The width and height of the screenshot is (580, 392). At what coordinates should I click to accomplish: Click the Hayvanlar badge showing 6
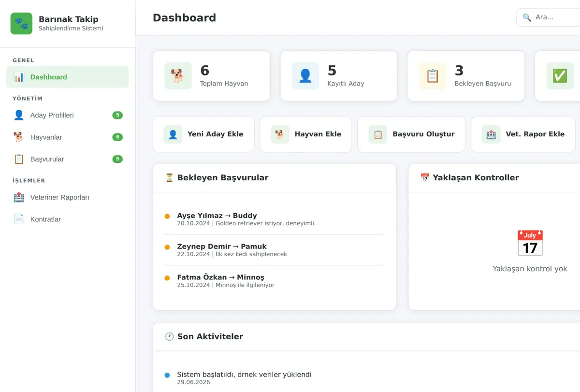(x=117, y=137)
